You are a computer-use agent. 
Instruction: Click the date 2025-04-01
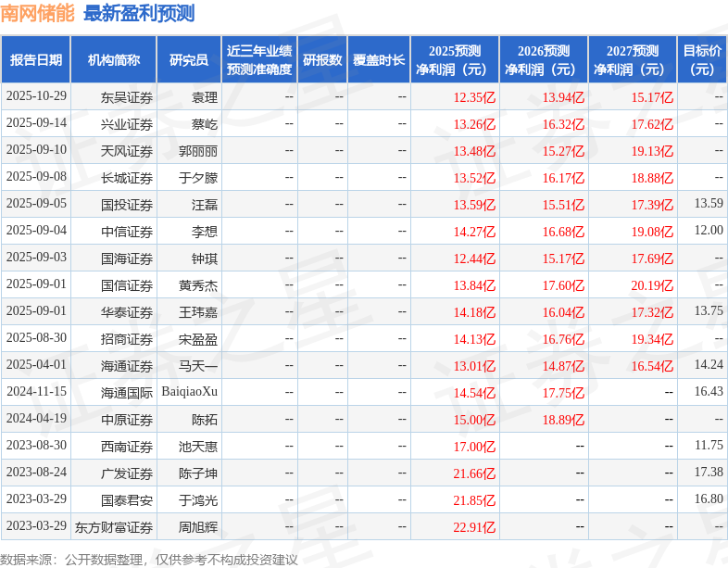(36, 364)
